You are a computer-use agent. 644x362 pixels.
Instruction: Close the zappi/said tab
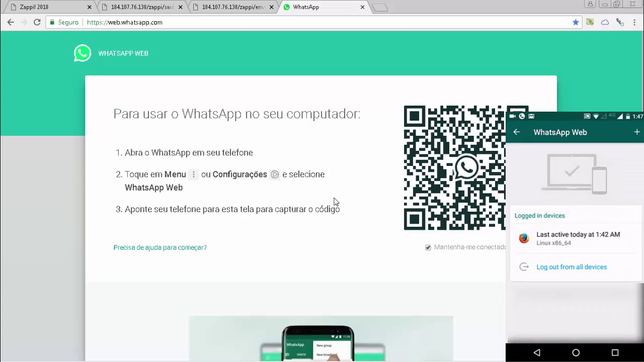(x=180, y=7)
